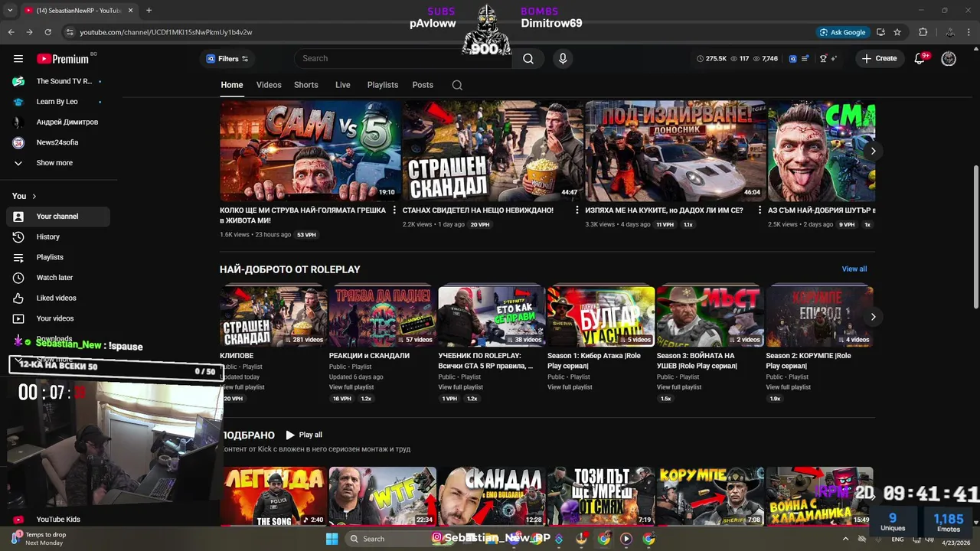Click the YouTube search field
The width and height of the screenshot is (980, 551).
pyautogui.click(x=403, y=59)
